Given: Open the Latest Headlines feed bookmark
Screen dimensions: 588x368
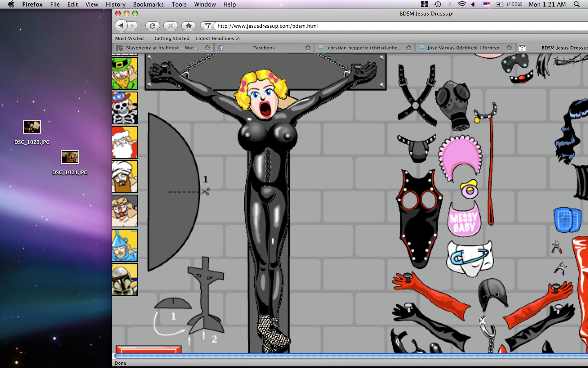Looking at the screenshot, I should (x=218, y=38).
